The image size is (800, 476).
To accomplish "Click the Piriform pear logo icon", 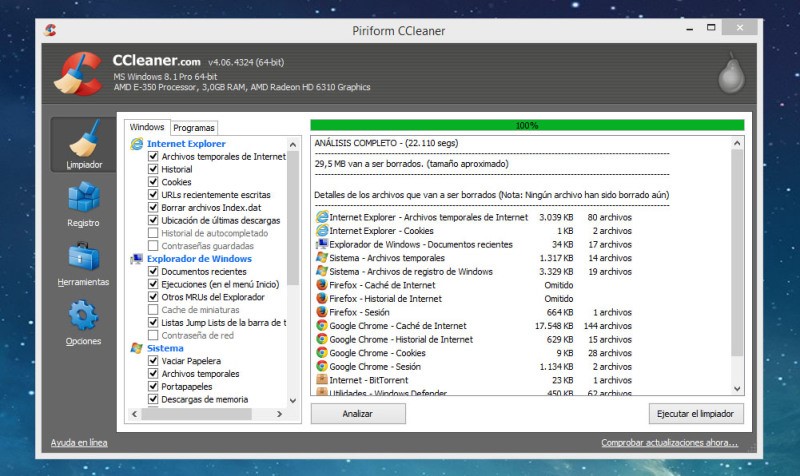I will coord(732,72).
